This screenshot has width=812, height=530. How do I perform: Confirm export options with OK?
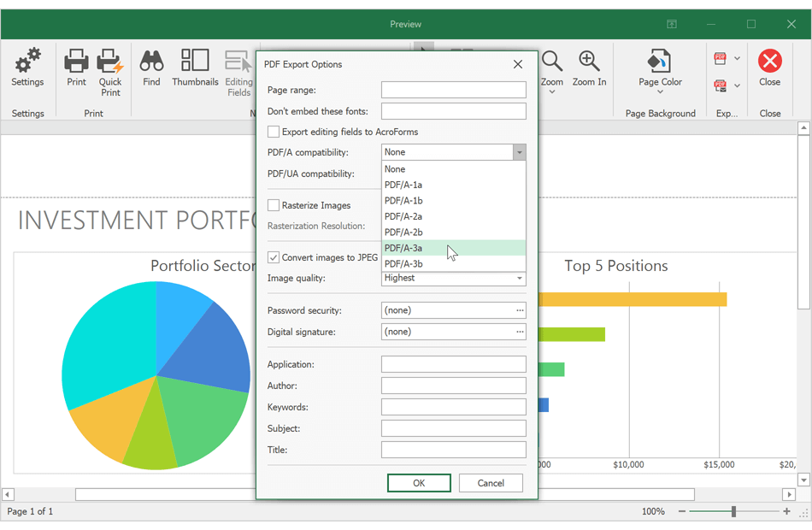point(419,482)
